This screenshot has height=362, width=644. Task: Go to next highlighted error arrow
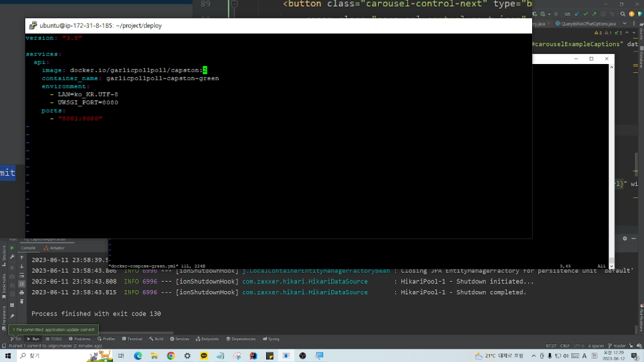point(634,33)
